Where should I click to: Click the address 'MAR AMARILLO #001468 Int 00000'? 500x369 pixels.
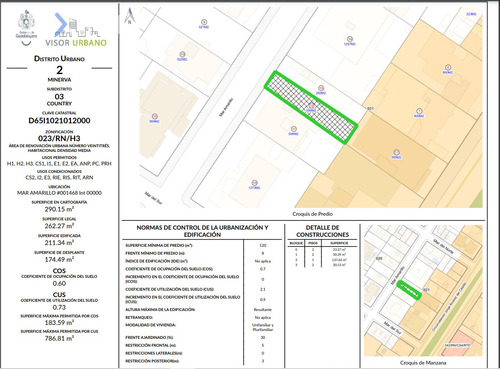click(x=59, y=193)
